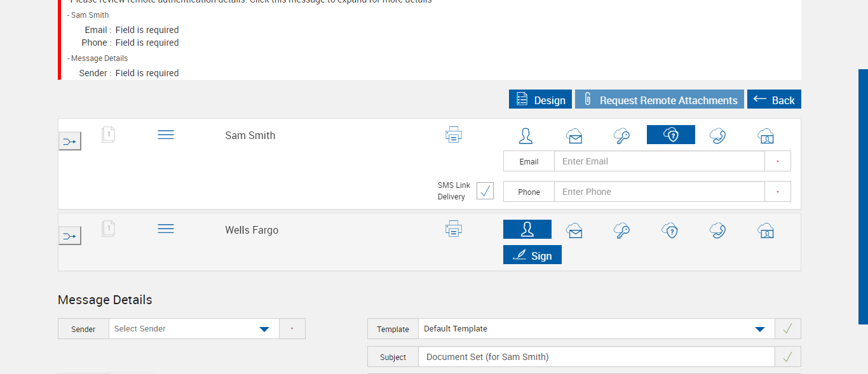The image size is (868, 374).
Task: Click the cloud phone icon in Sam Smith's row
Action: (718, 135)
